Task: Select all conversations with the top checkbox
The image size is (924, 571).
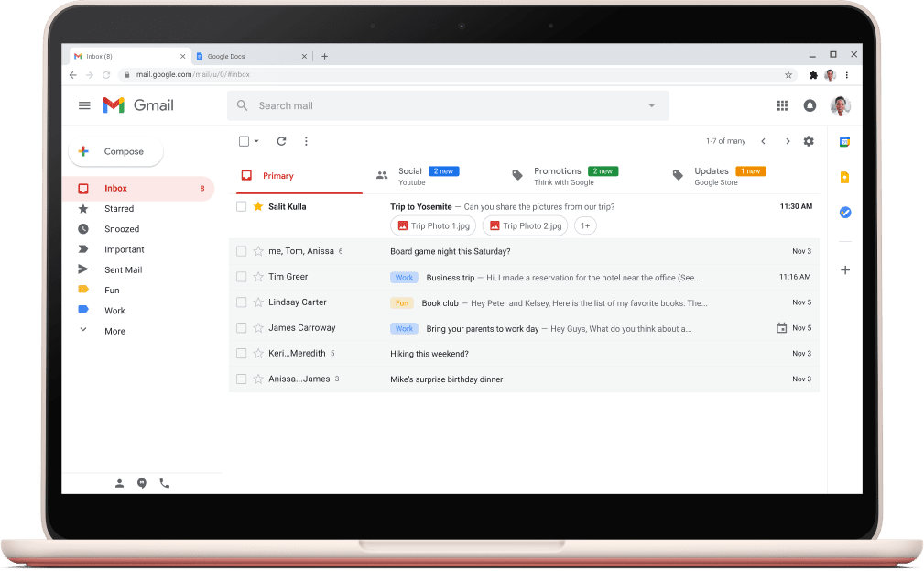Action: [242, 141]
